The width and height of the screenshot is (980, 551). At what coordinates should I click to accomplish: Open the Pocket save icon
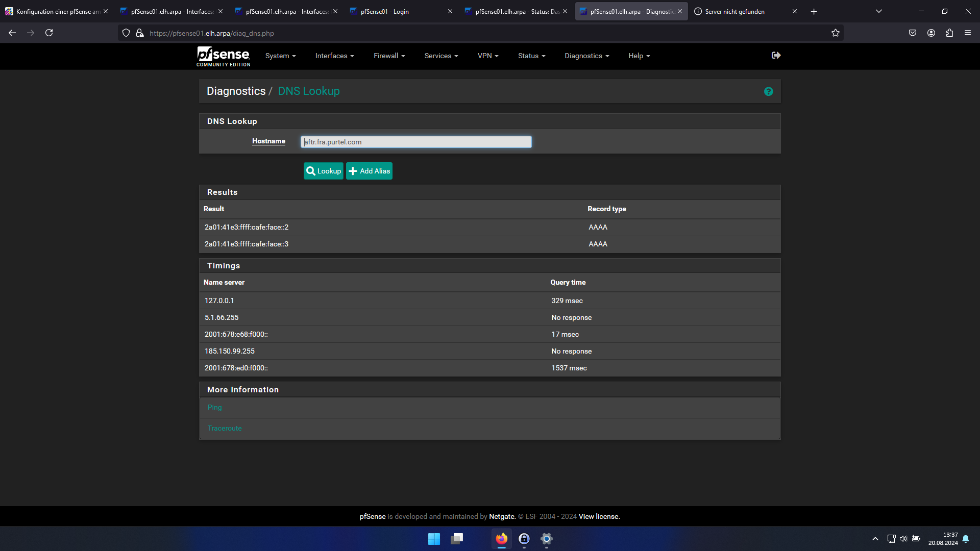[x=913, y=33]
